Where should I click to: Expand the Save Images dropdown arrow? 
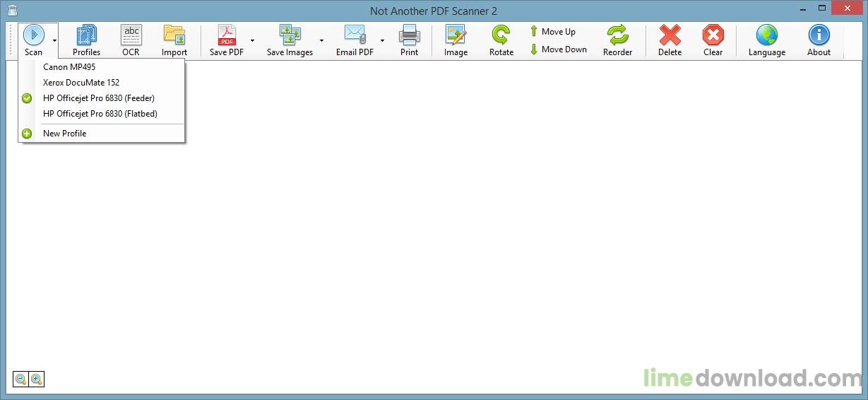tap(321, 40)
